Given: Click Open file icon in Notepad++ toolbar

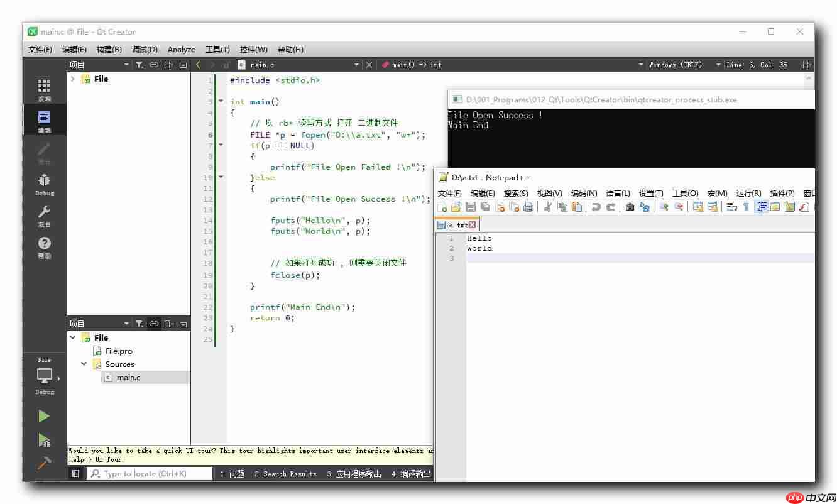Looking at the screenshot, I should point(456,207).
